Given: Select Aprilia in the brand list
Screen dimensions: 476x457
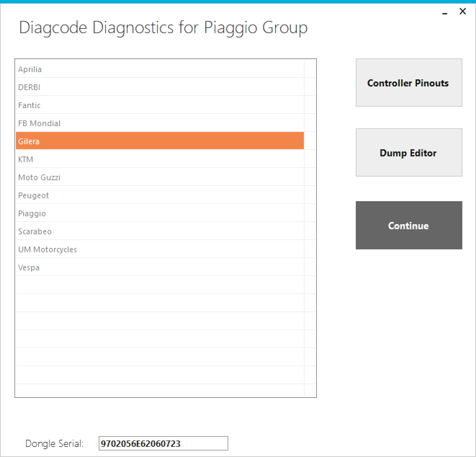Looking at the screenshot, I should click(160, 69).
